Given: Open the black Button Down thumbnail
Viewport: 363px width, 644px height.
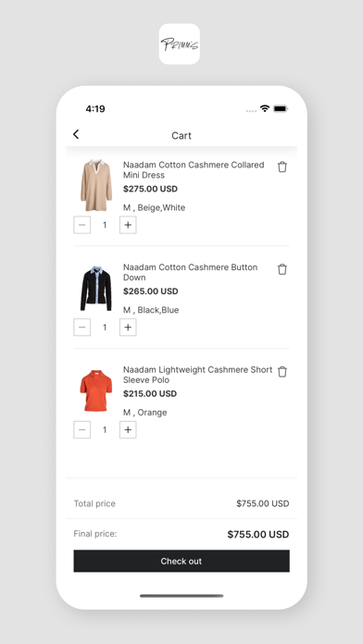Looking at the screenshot, I should point(95,289).
